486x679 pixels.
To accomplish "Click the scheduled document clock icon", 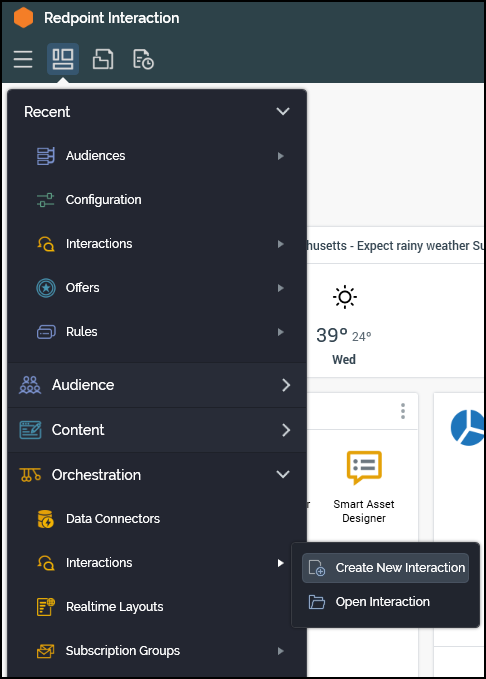I will click(143, 59).
